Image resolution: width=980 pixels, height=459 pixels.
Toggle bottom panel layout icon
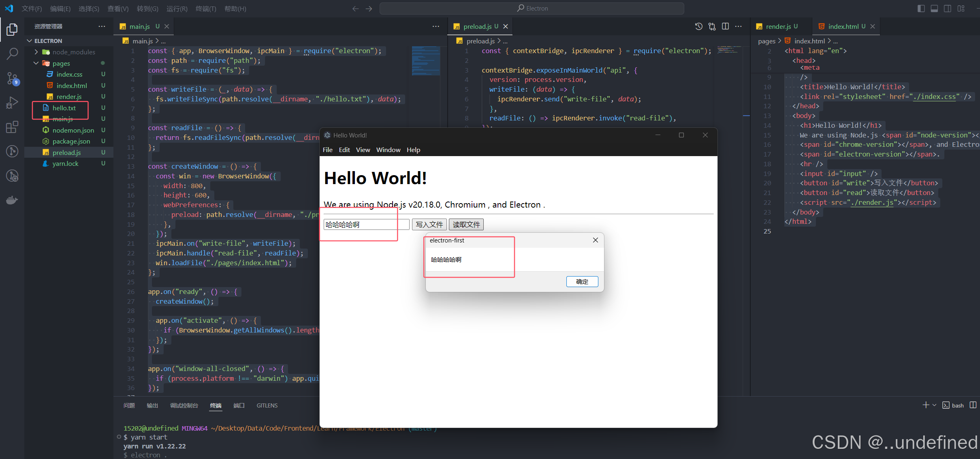934,9
